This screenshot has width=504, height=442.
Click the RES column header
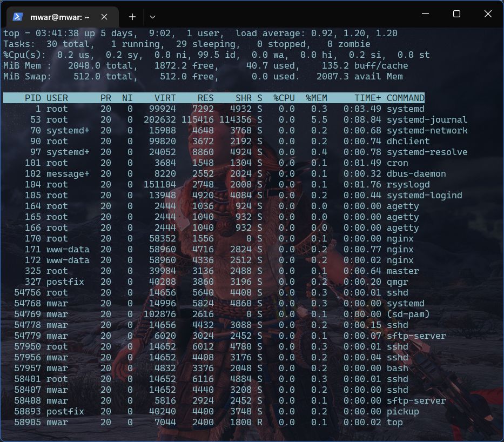[x=206, y=98]
